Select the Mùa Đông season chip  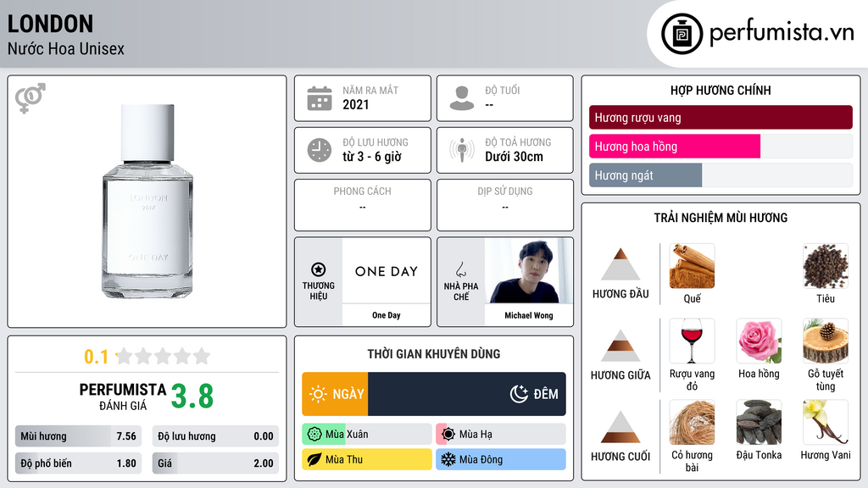point(501,459)
